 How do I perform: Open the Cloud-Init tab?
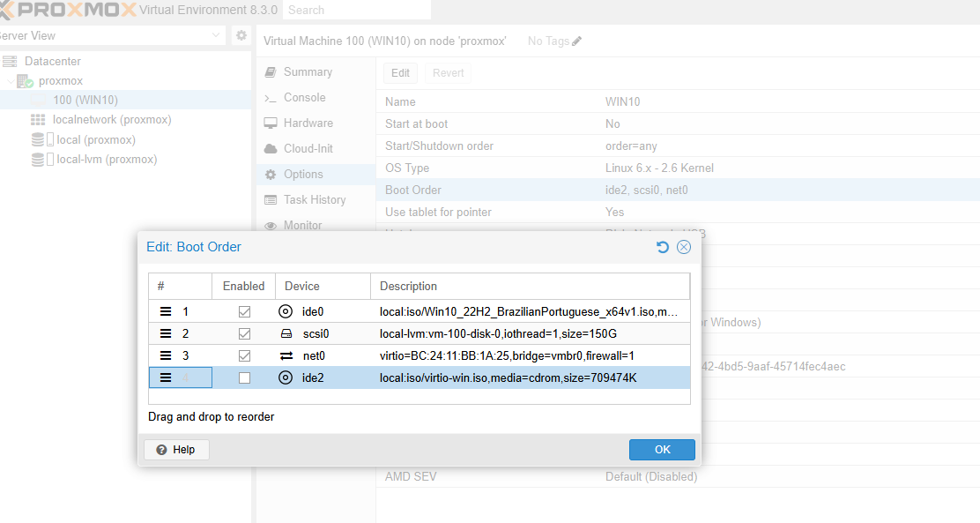316,149
